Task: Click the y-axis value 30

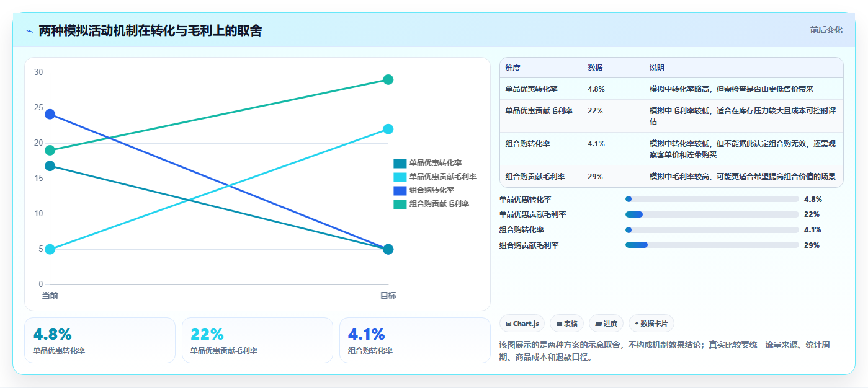Action: (38, 73)
